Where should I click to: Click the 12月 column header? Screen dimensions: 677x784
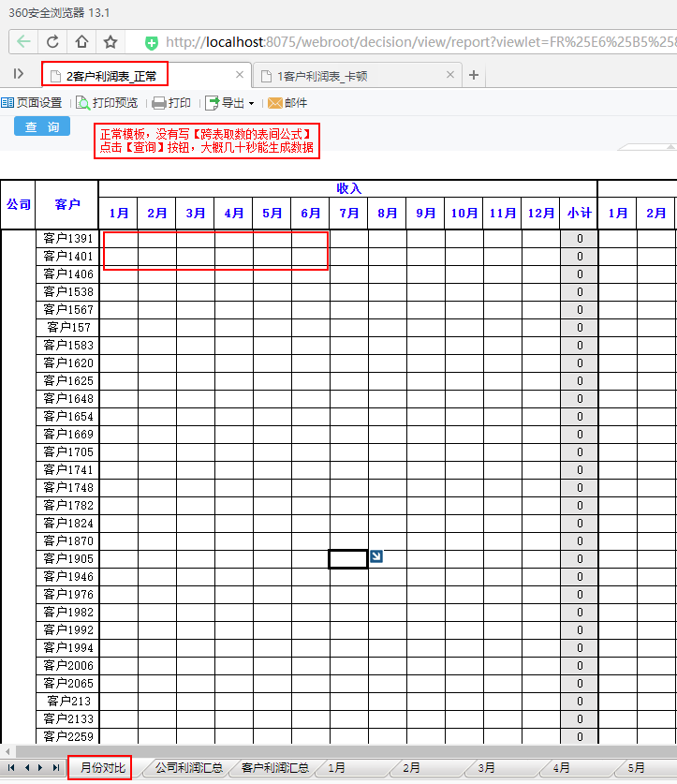point(540,214)
